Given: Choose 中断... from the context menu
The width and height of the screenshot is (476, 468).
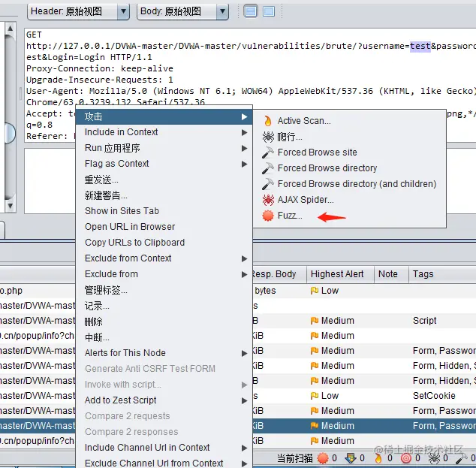Looking at the screenshot, I should click(164, 337).
